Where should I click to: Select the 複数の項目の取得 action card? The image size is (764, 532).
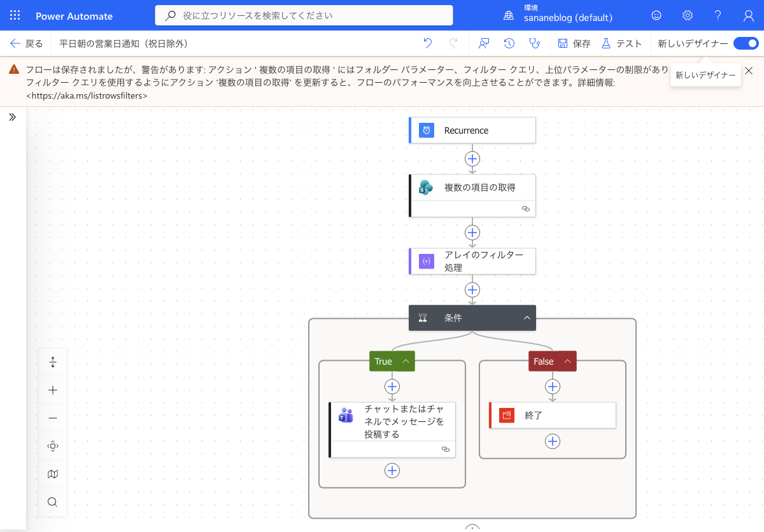click(472, 195)
